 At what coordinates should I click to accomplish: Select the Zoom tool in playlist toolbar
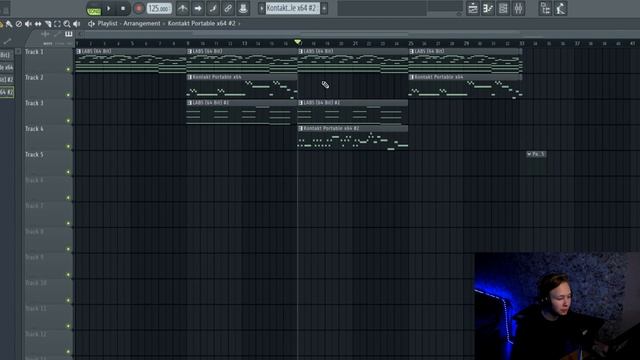(x=67, y=24)
